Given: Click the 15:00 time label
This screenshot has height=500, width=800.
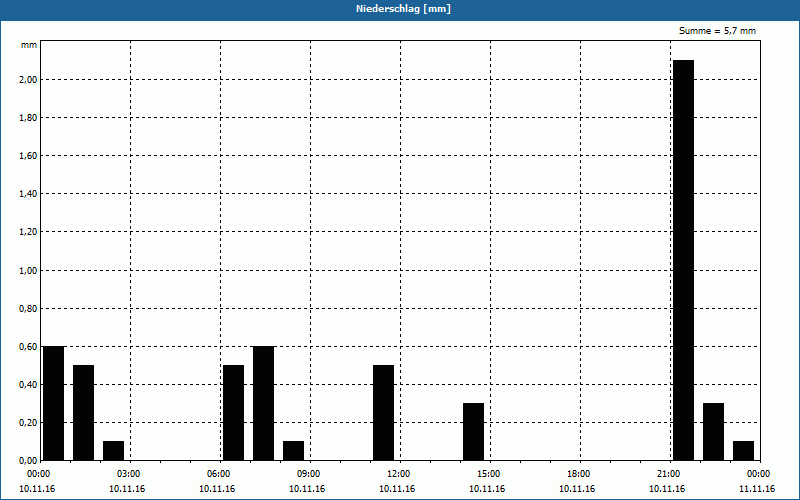Looking at the screenshot, I should coord(489,474).
